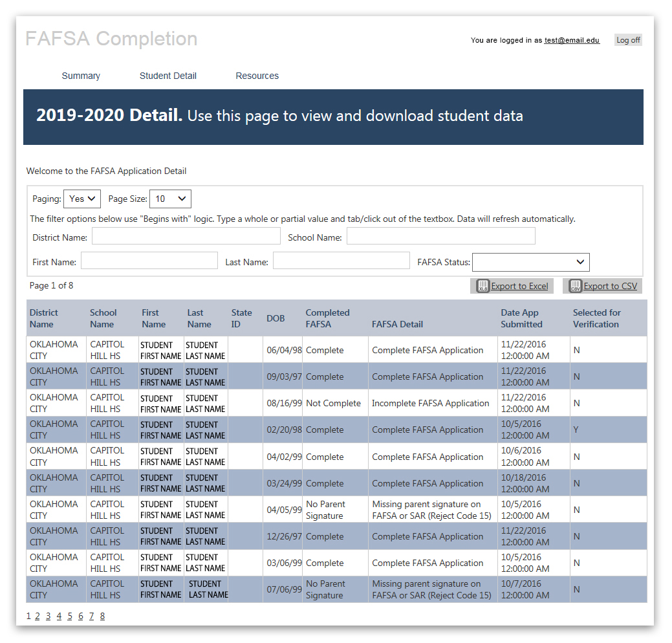Go to results page 3
Screen dimensions: 672x643
[x=48, y=616]
